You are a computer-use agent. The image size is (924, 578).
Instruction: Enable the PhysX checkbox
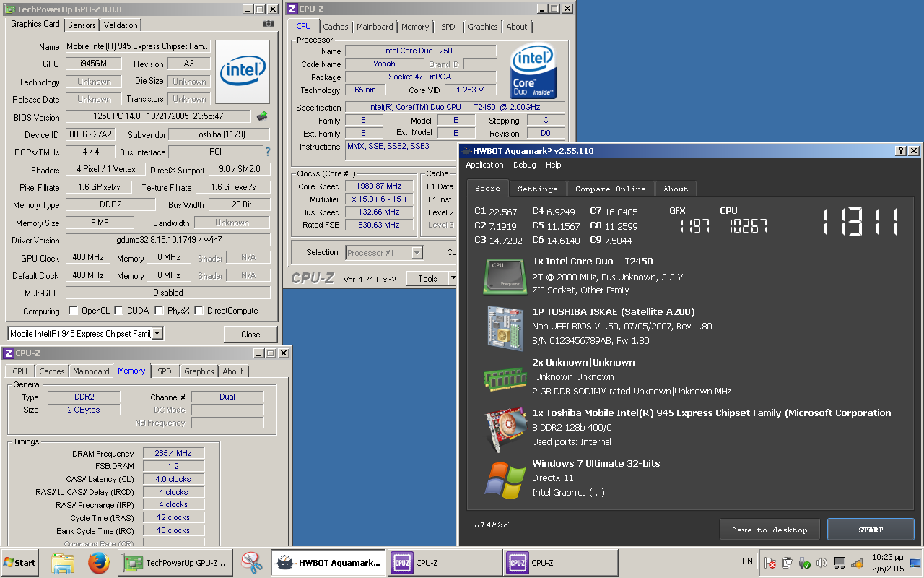click(159, 311)
